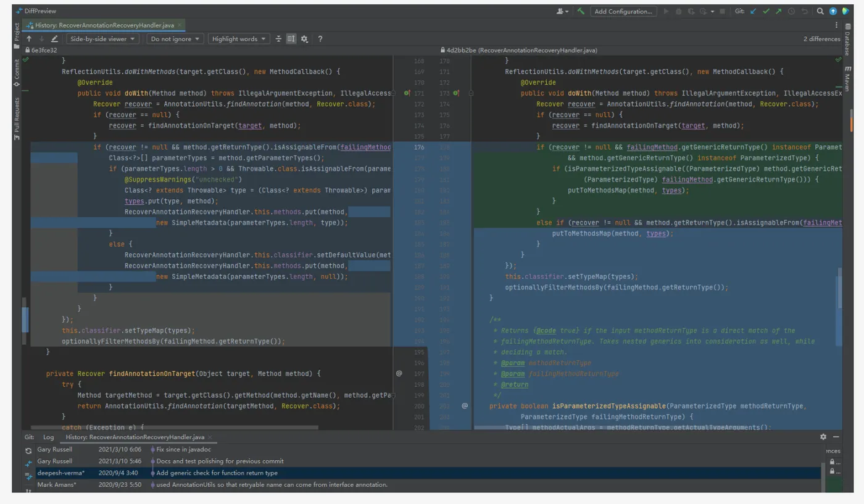
Task: Click @ gutter icon beside isParameterizedTypeAssignable
Action: pos(465,406)
